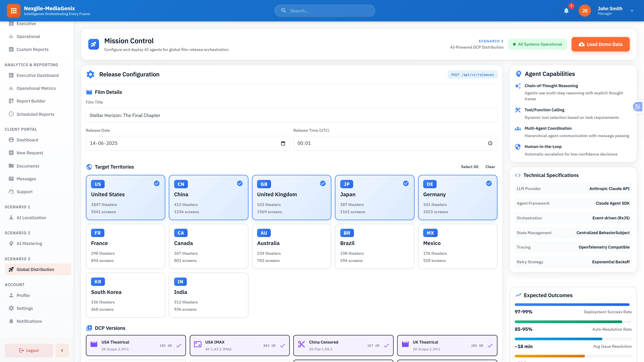Uncheck the Japan territory selection

point(406,183)
